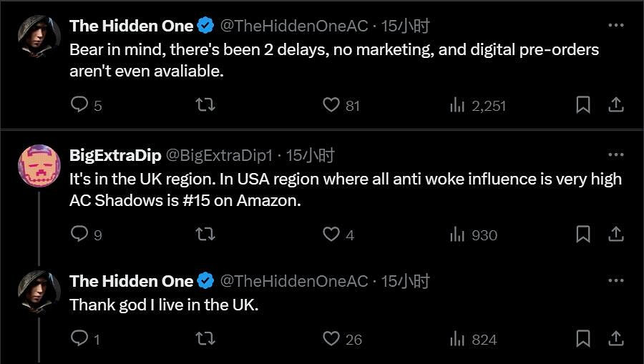Open more options on first tweet
The width and height of the screenshot is (644, 364).
coord(615,26)
